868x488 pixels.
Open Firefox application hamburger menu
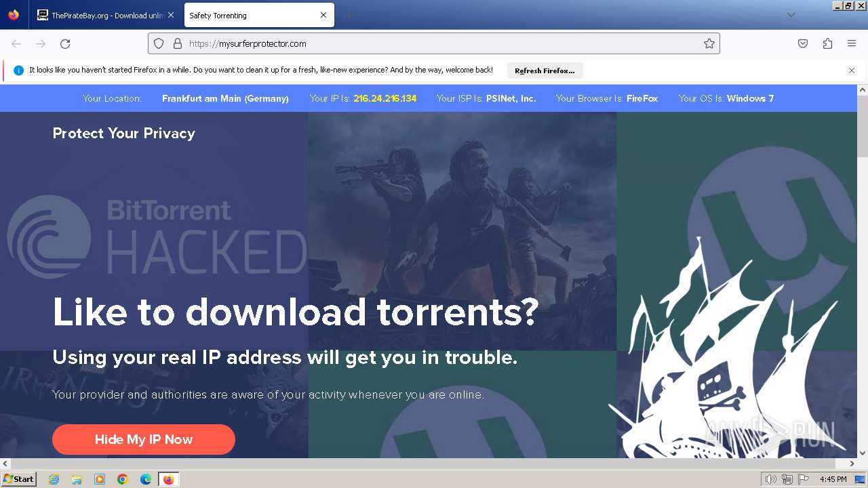tap(852, 43)
